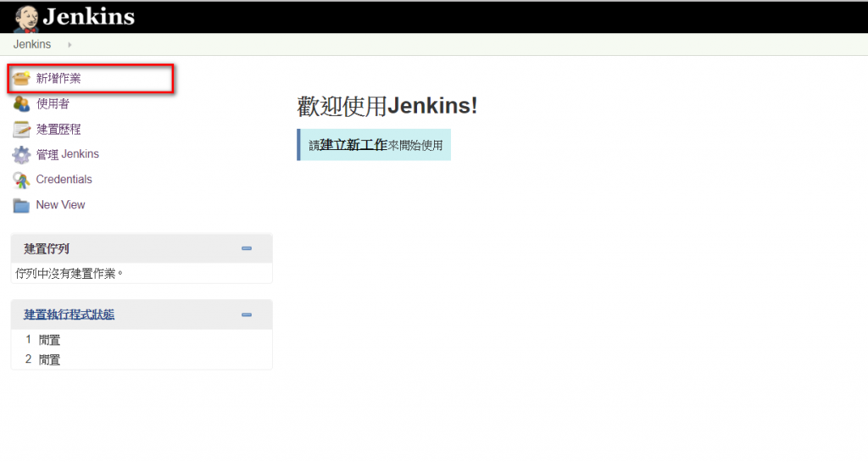Open the Jenkins breadcrumb link
This screenshot has height=462, width=868.
tap(32, 44)
